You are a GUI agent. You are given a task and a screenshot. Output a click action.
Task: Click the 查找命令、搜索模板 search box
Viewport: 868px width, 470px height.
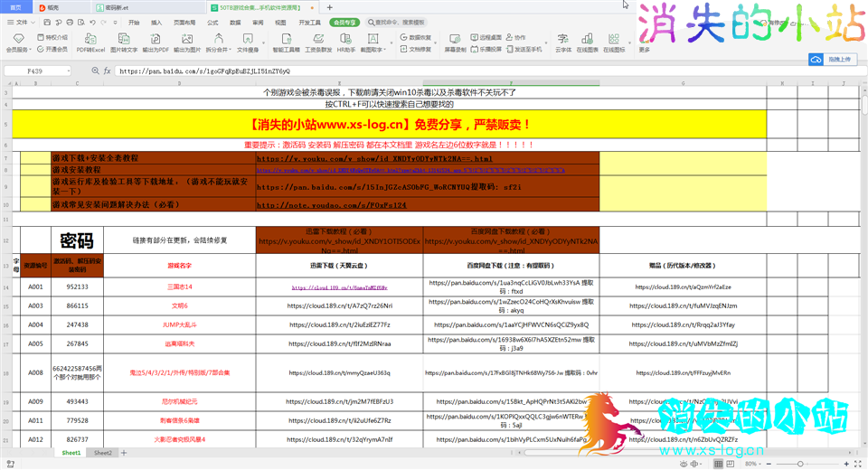pyautogui.click(x=396, y=23)
